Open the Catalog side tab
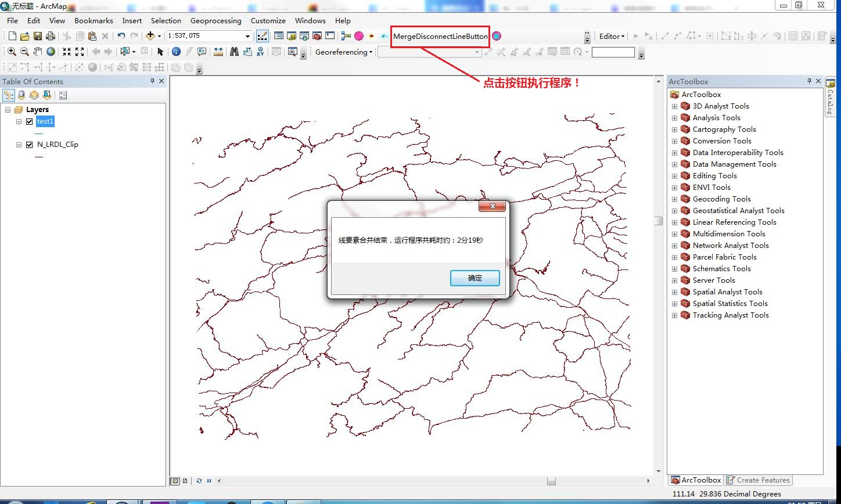The width and height of the screenshot is (841, 504). (x=830, y=98)
